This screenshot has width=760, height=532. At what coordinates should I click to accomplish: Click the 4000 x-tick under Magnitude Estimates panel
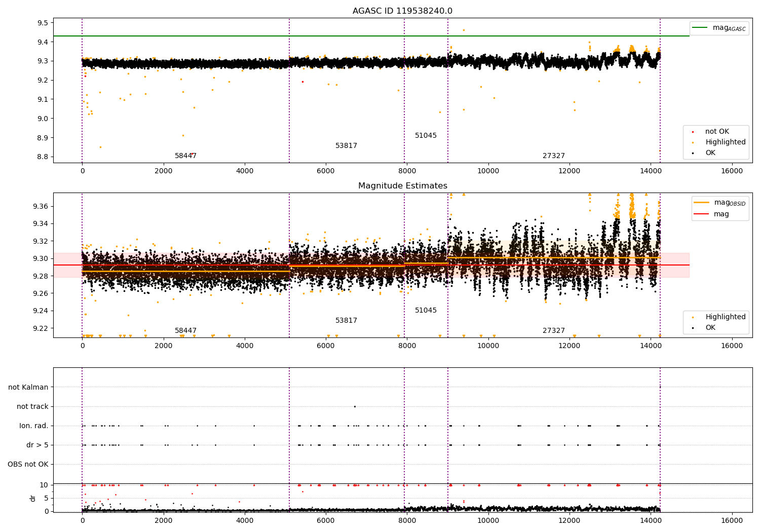(245, 346)
